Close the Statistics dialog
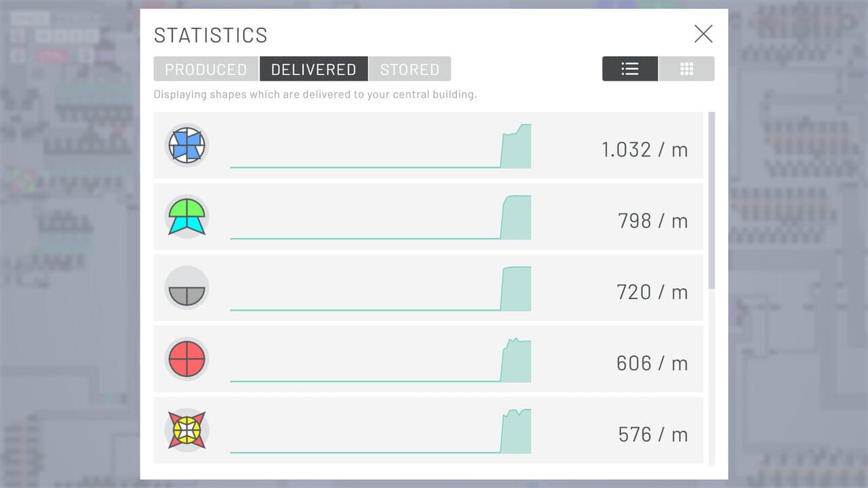The width and height of the screenshot is (868, 488). coord(703,34)
